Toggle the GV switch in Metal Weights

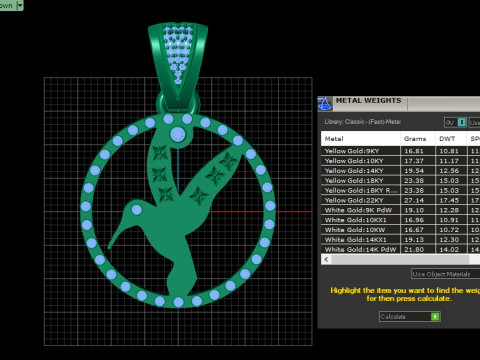(x=455, y=122)
